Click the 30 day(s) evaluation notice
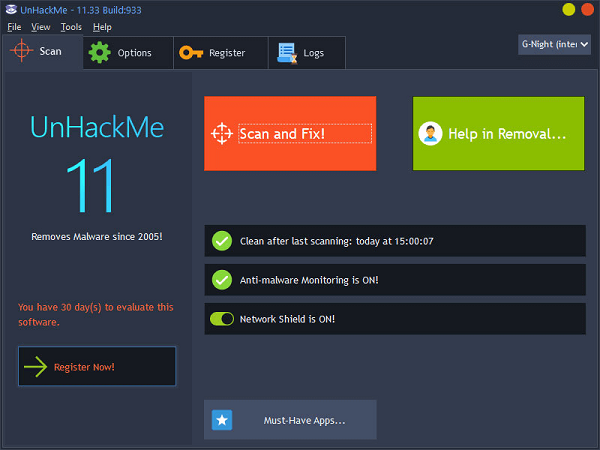Image resolution: width=600 pixels, height=450 pixels. pos(96,314)
